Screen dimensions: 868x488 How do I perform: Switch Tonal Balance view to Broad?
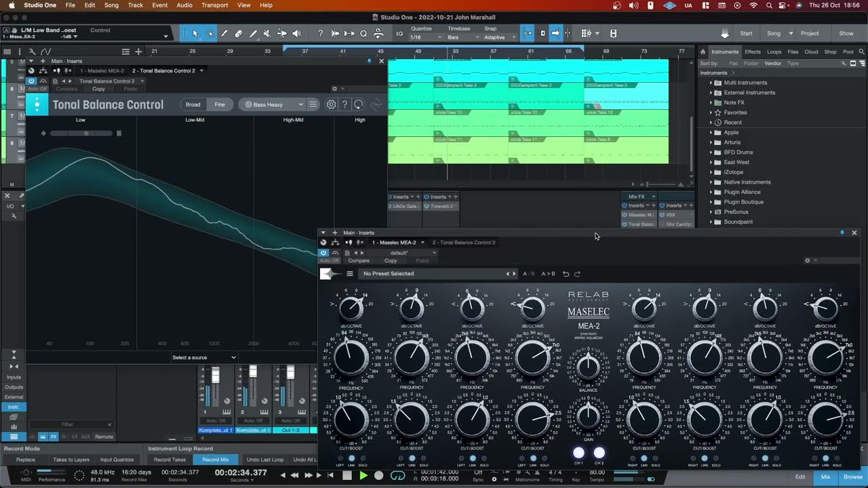[x=193, y=104]
